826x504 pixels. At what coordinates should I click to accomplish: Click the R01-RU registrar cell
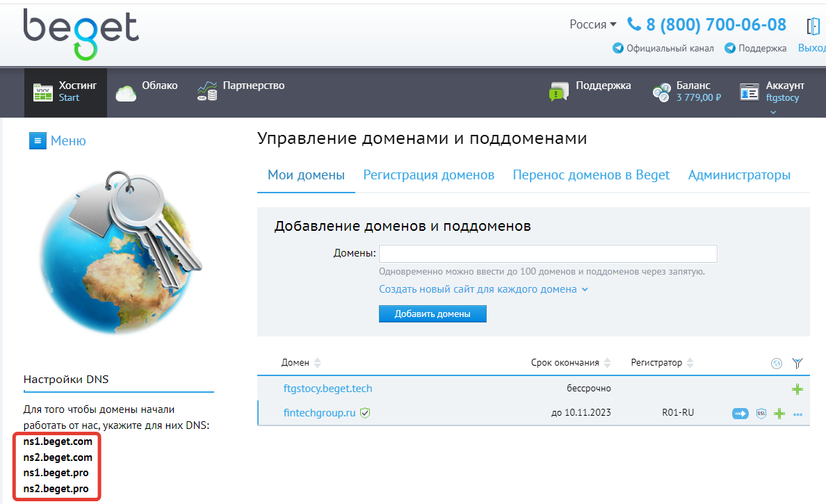click(678, 413)
